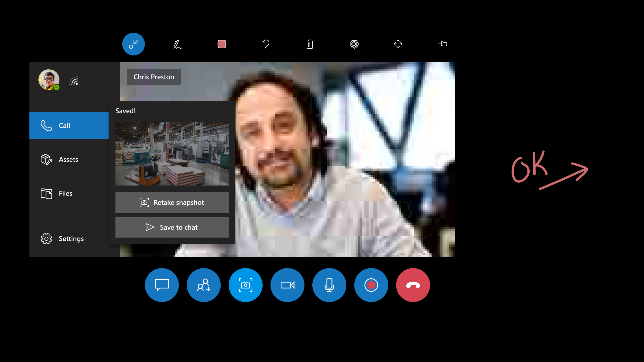The image size is (644, 362).
Task: Toggle the microphone mute button
Action: point(330,285)
